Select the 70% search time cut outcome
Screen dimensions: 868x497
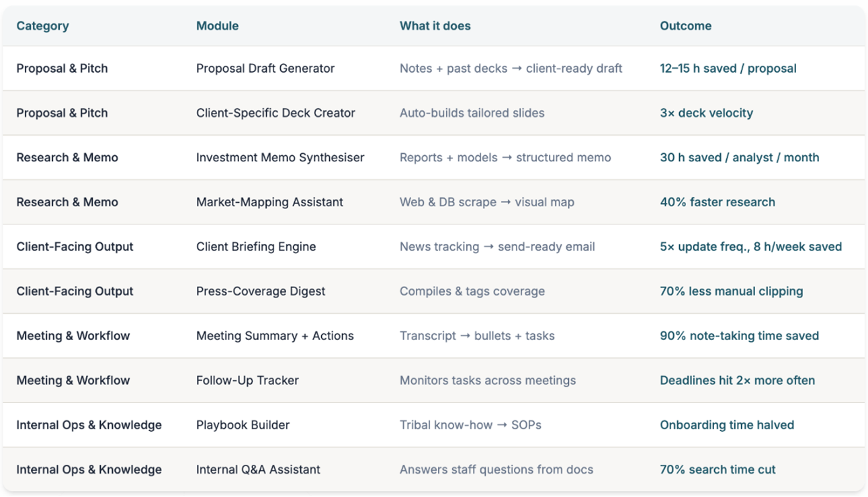[x=717, y=469]
